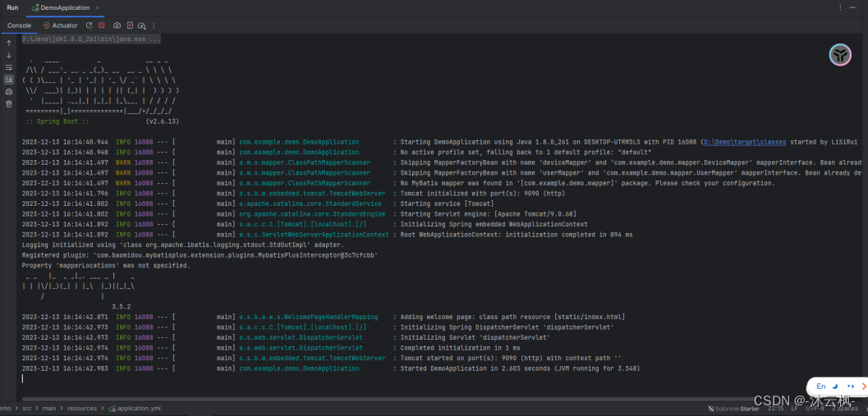Click the 'Adding welcome page' log line

324,317
